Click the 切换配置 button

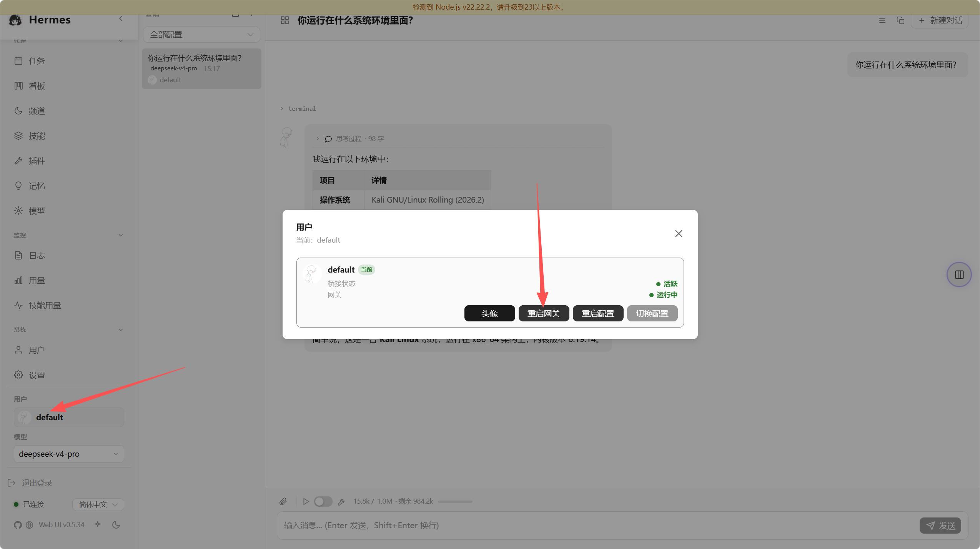pyautogui.click(x=652, y=313)
